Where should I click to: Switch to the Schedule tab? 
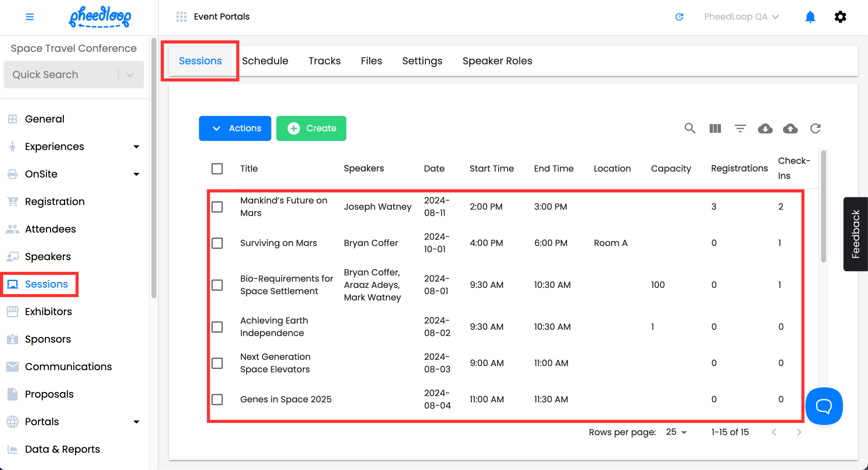(x=265, y=61)
